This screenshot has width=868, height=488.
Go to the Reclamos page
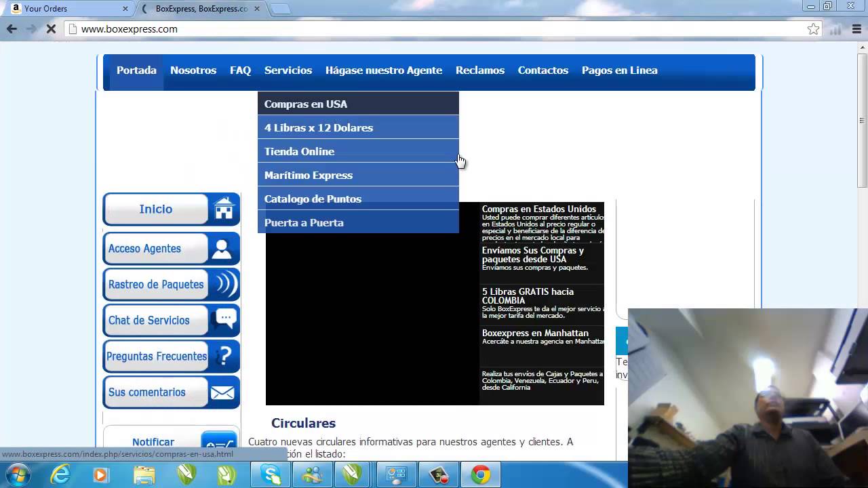[x=480, y=70]
